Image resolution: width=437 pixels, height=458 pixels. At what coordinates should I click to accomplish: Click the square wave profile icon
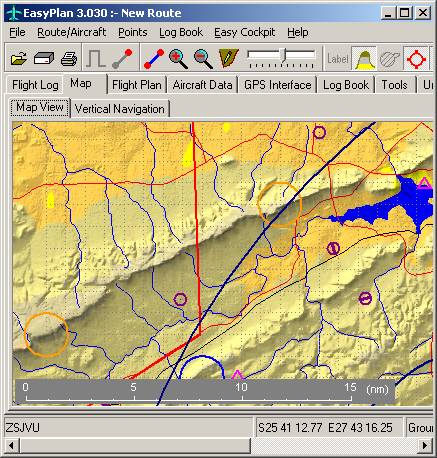[96, 59]
